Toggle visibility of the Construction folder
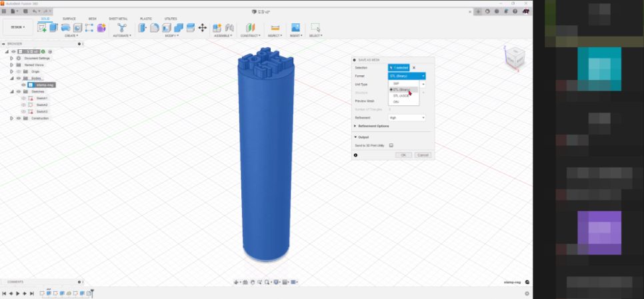 tap(19, 118)
